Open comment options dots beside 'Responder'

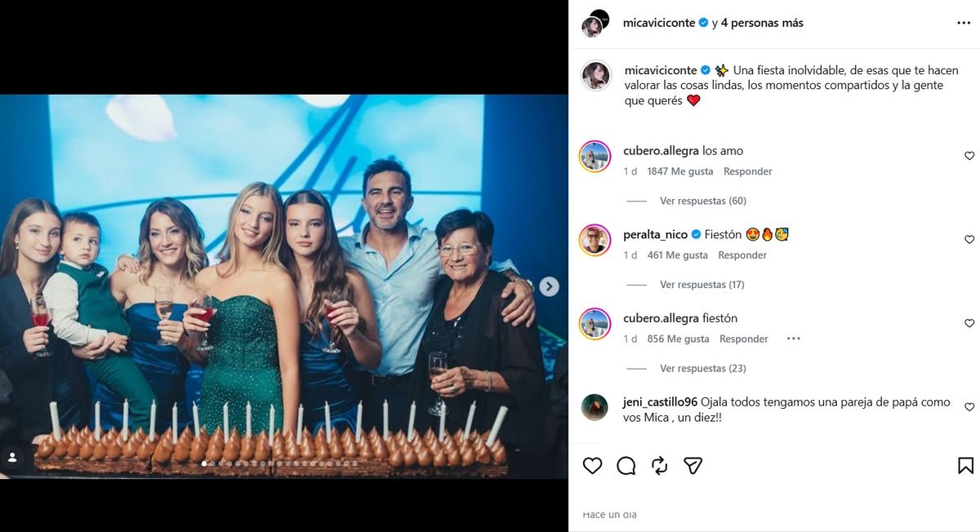point(793,339)
